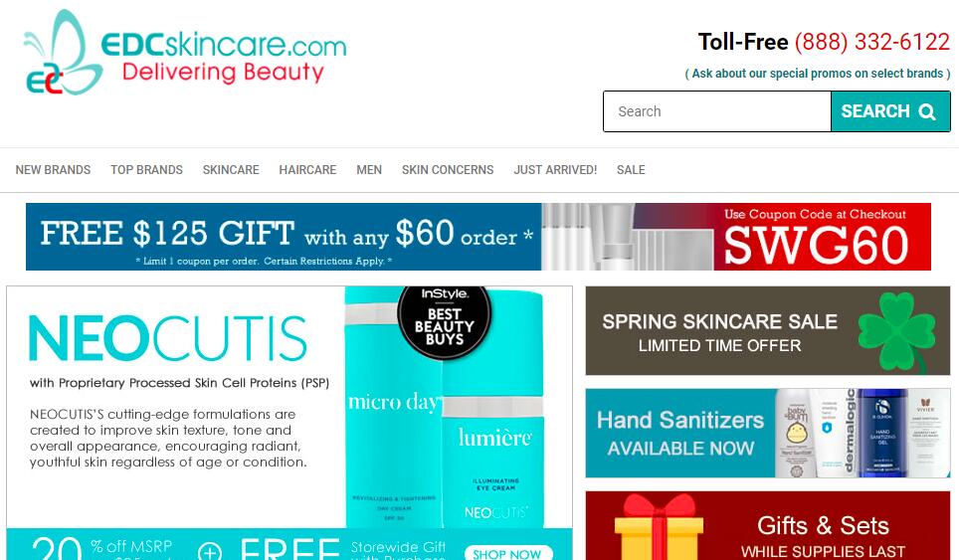The width and height of the screenshot is (959, 560).
Task: Click inside the Search text field
Action: tap(717, 111)
